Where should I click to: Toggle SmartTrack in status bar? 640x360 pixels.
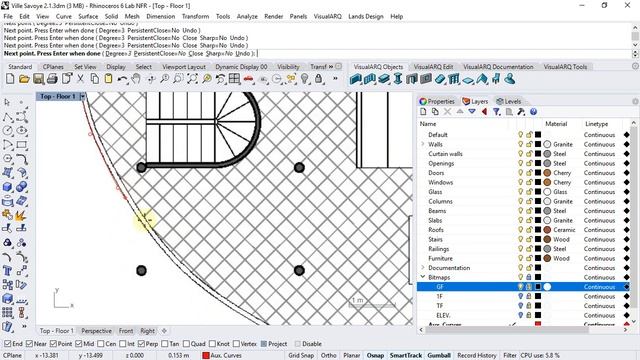click(x=406, y=356)
